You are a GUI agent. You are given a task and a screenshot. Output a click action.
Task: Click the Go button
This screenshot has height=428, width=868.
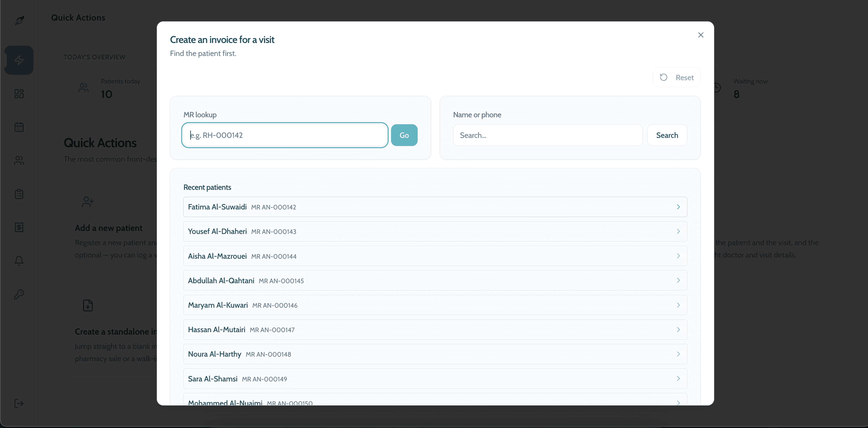coord(404,135)
